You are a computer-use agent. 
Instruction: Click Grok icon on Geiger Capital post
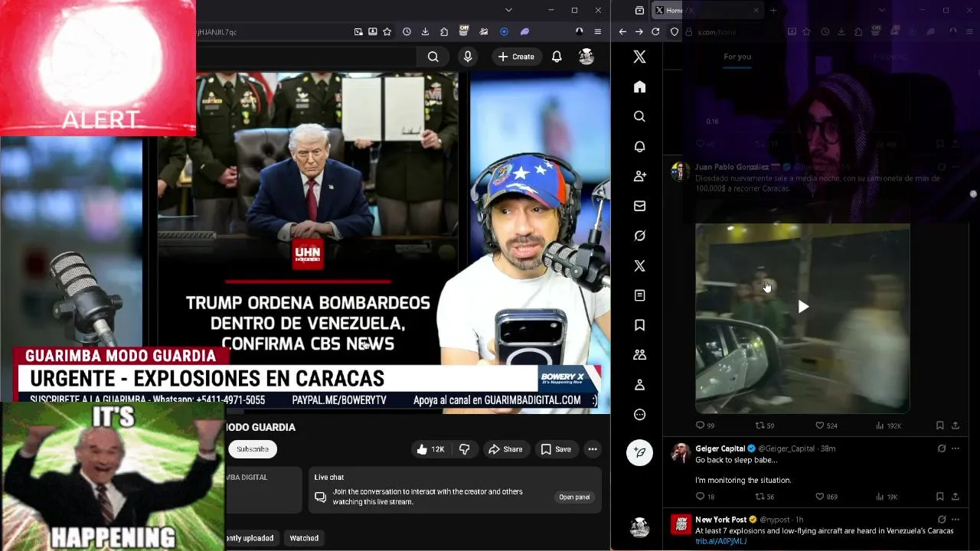tap(941, 448)
